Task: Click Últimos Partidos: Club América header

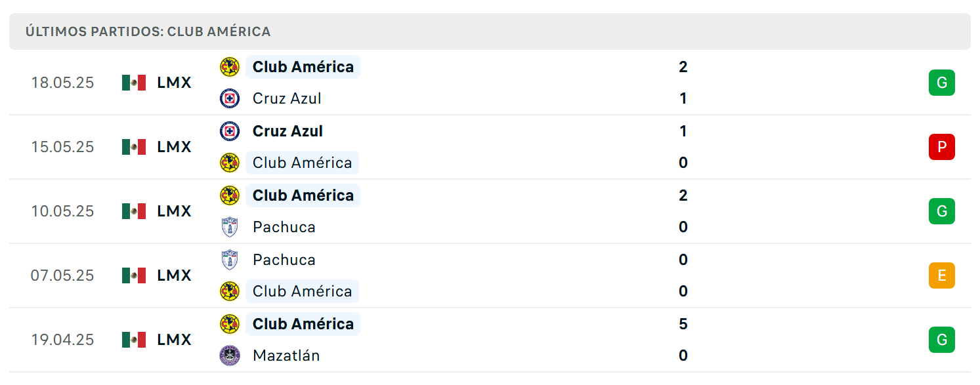Action: 148,31
